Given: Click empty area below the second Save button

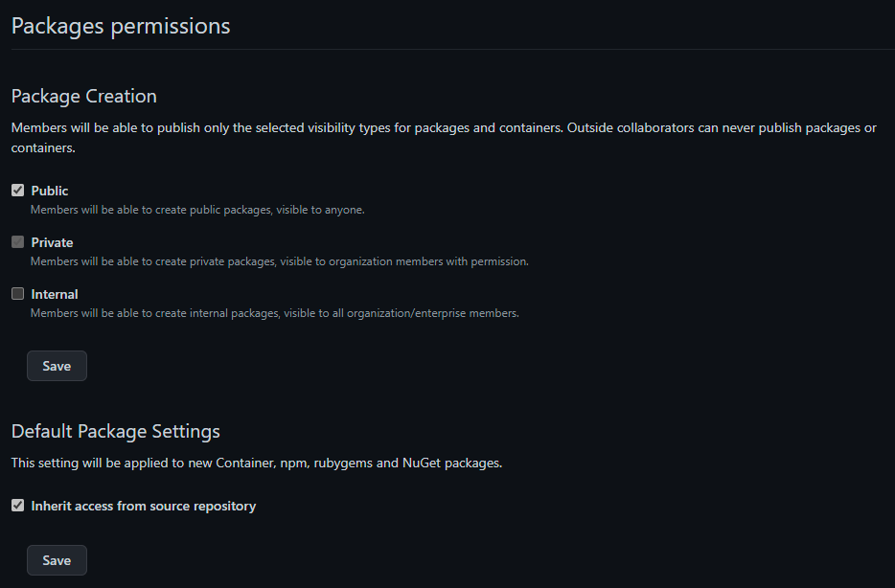Looking at the screenshot, I should point(383,582).
